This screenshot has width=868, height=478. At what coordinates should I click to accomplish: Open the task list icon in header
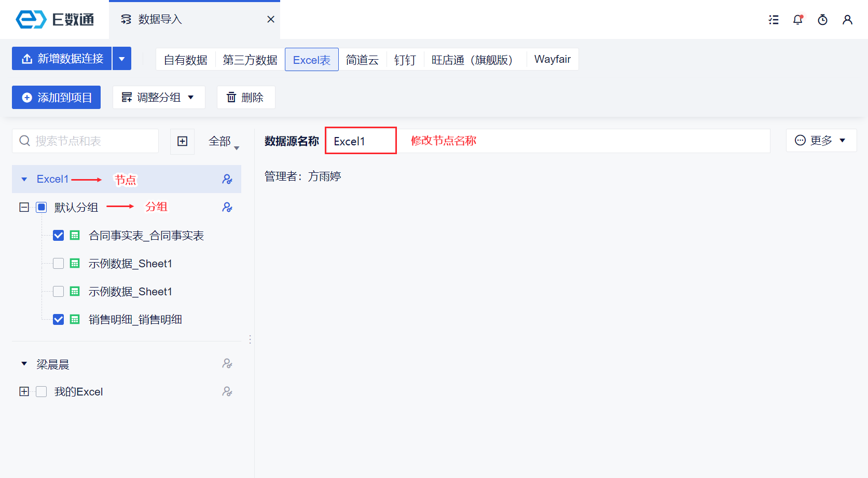[x=774, y=20]
